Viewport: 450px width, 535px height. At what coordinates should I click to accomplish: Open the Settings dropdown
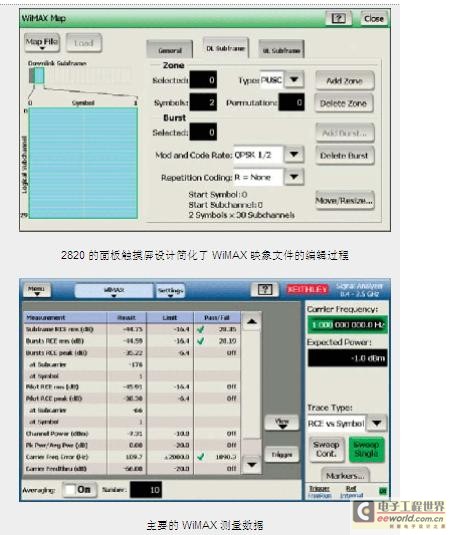(170, 291)
